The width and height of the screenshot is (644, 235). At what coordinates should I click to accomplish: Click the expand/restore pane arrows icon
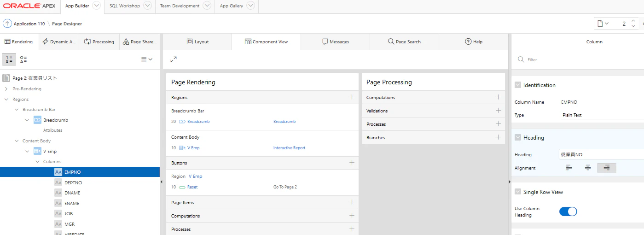pyautogui.click(x=174, y=59)
